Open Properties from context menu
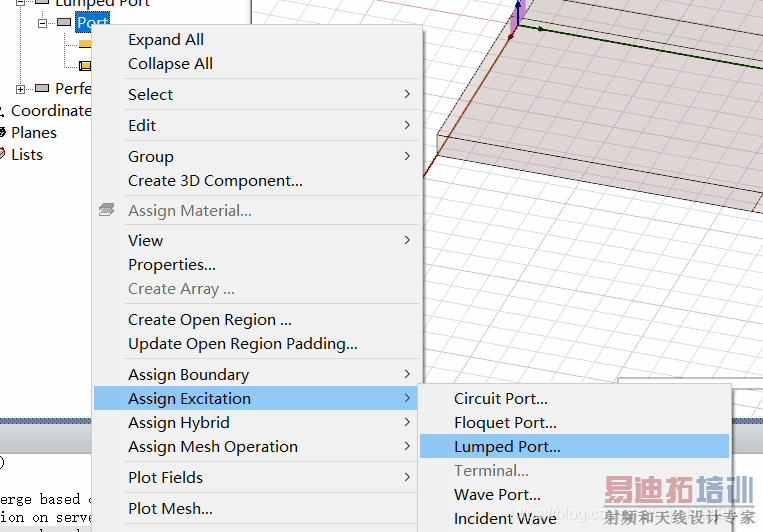 click(x=172, y=265)
